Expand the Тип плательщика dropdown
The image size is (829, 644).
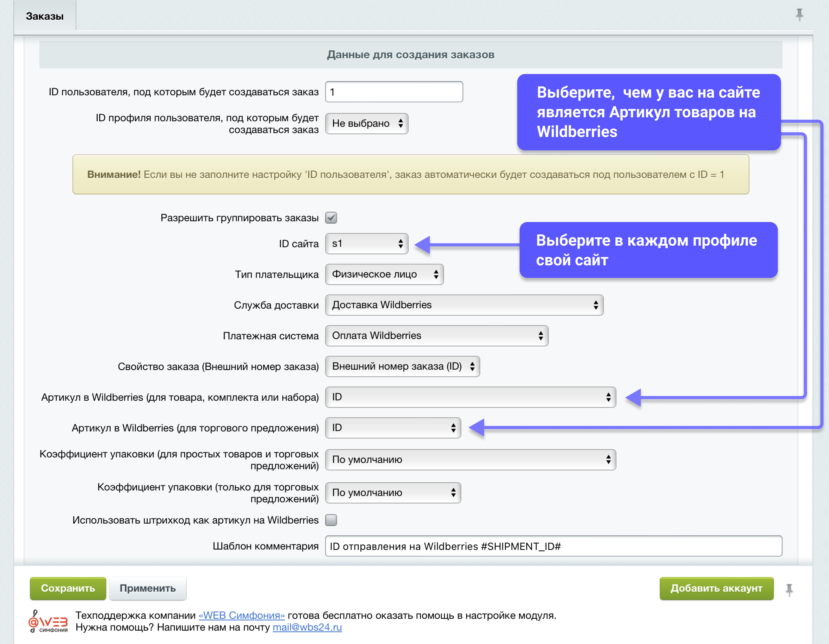coord(384,274)
